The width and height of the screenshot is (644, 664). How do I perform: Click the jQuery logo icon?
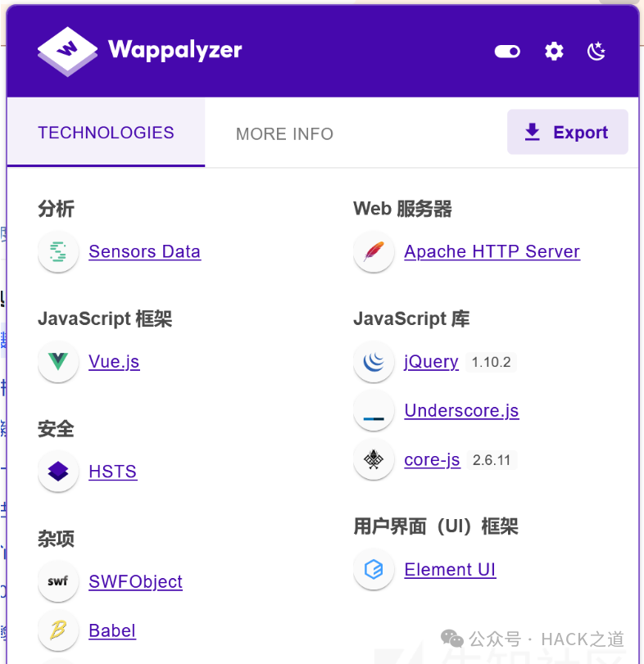click(374, 362)
